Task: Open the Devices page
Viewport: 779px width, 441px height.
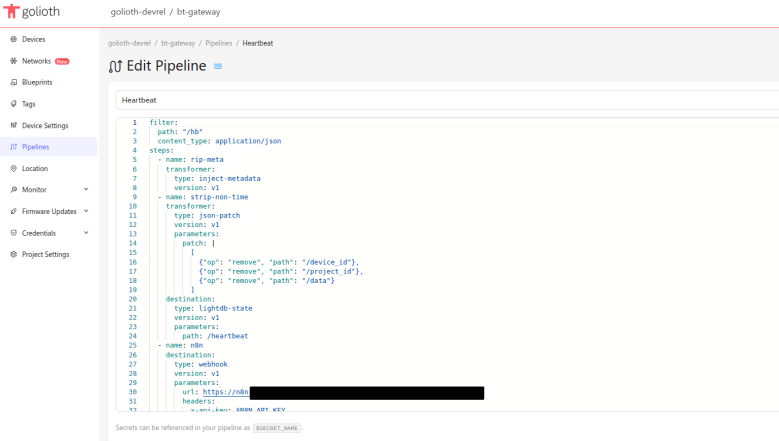Action: tap(33, 39)
